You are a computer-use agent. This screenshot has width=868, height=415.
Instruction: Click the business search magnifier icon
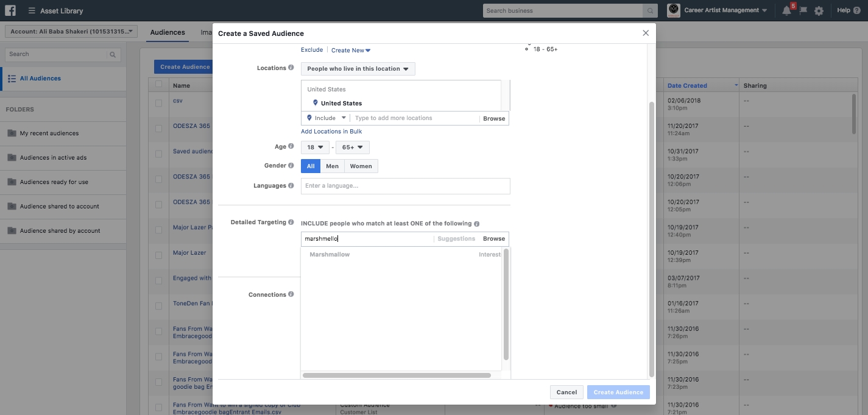click(651, 11)
